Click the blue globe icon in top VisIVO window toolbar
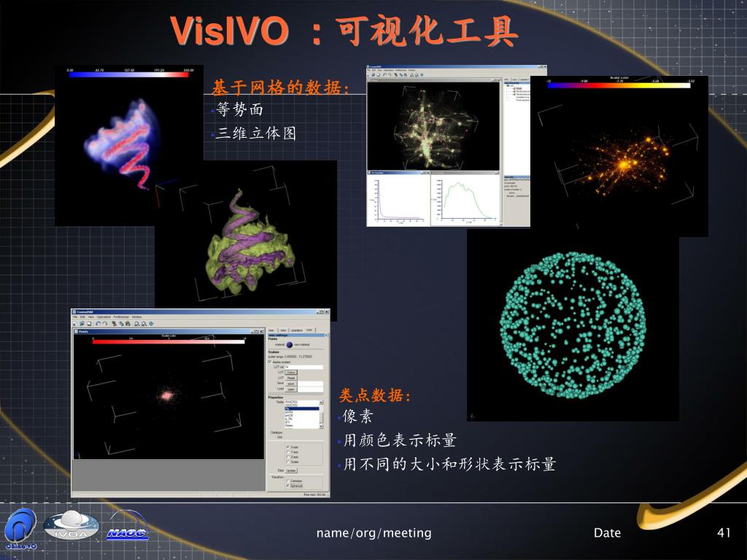Image resolution: width=747 pixels, height=560 pixels. tap(422, 75)
